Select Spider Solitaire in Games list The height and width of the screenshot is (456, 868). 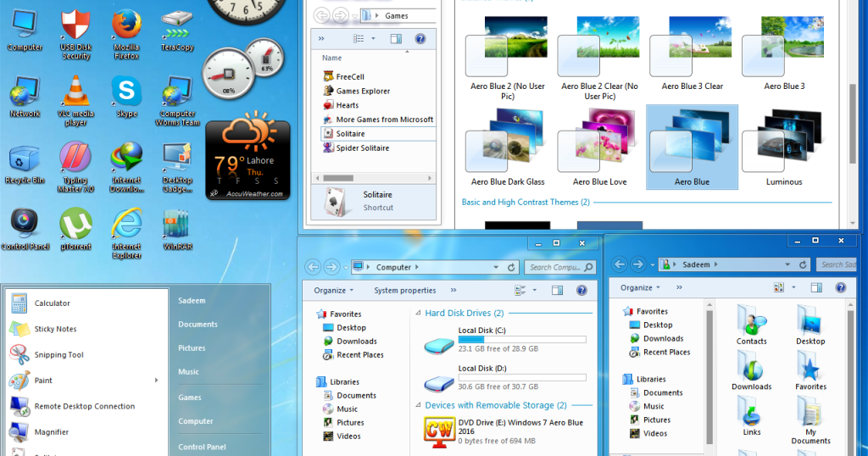point(362,148)
